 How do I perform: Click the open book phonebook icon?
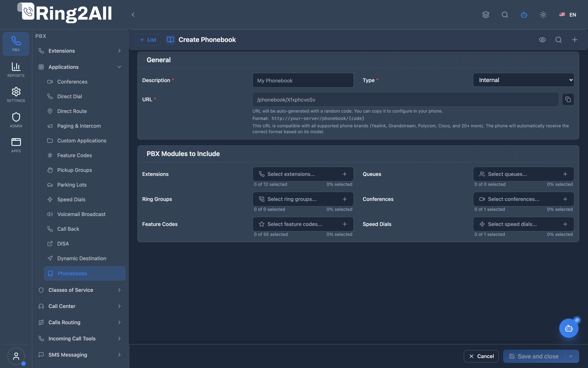click(x=171, y=40)
